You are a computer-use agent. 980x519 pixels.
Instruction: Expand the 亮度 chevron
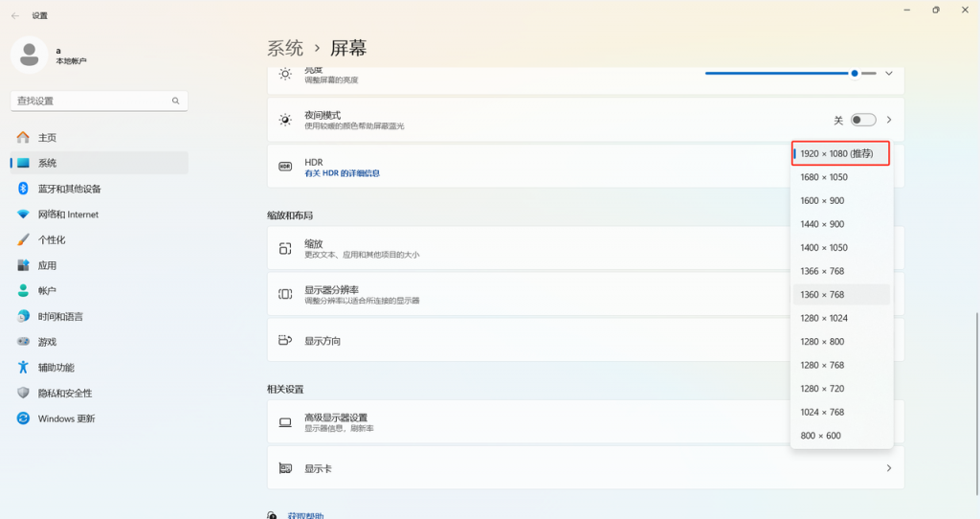click(x=889, y=73)
